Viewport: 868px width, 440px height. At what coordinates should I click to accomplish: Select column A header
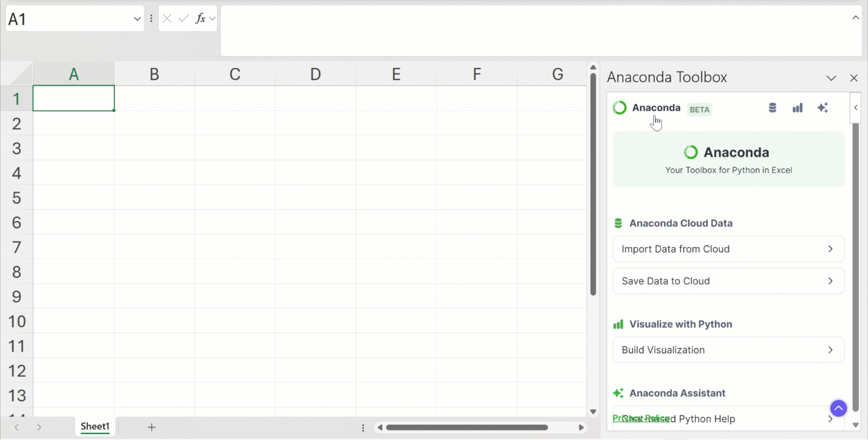73,74
